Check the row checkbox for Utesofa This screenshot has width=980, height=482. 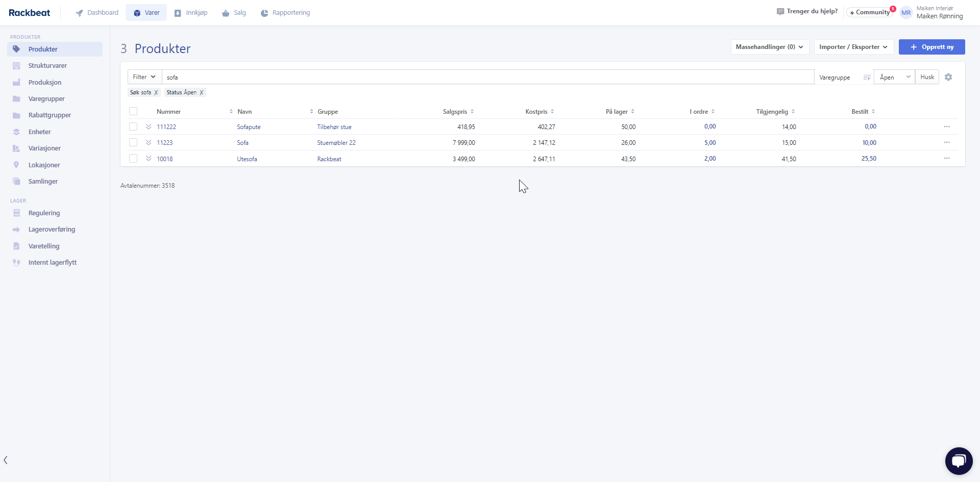pyautogui.click(x=133, y=159)
